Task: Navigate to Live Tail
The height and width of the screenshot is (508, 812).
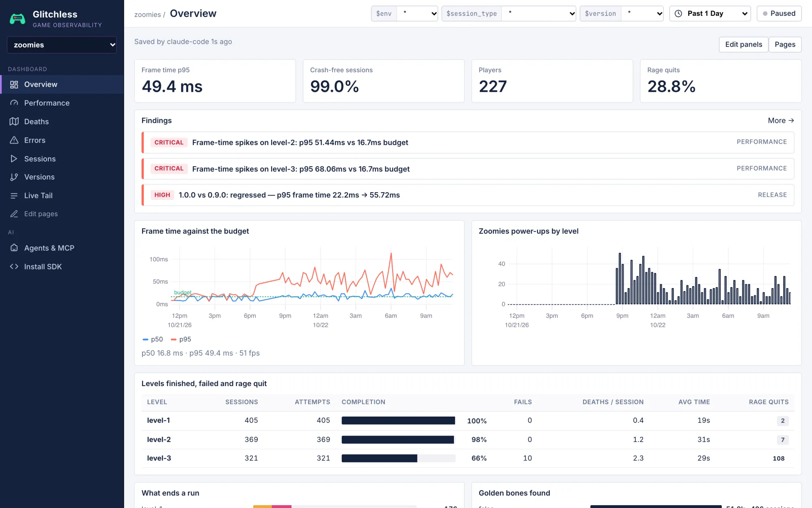Action: (62, 196)
